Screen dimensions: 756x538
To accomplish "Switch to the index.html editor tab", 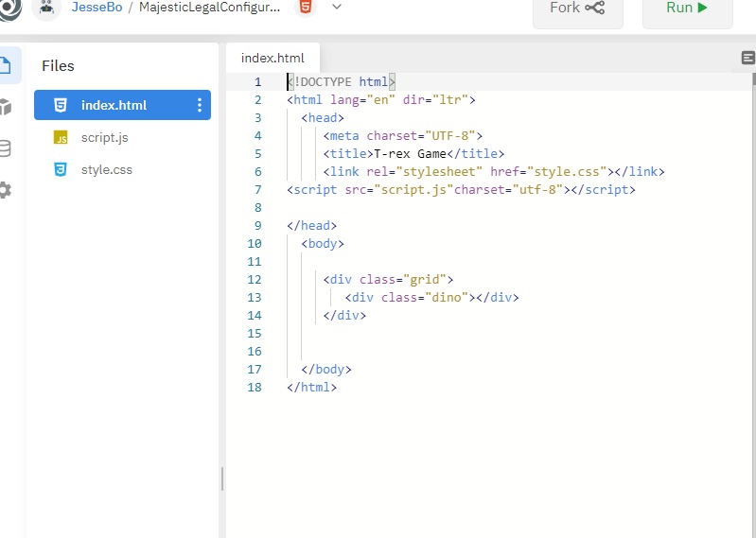I will tap(273, 59).
